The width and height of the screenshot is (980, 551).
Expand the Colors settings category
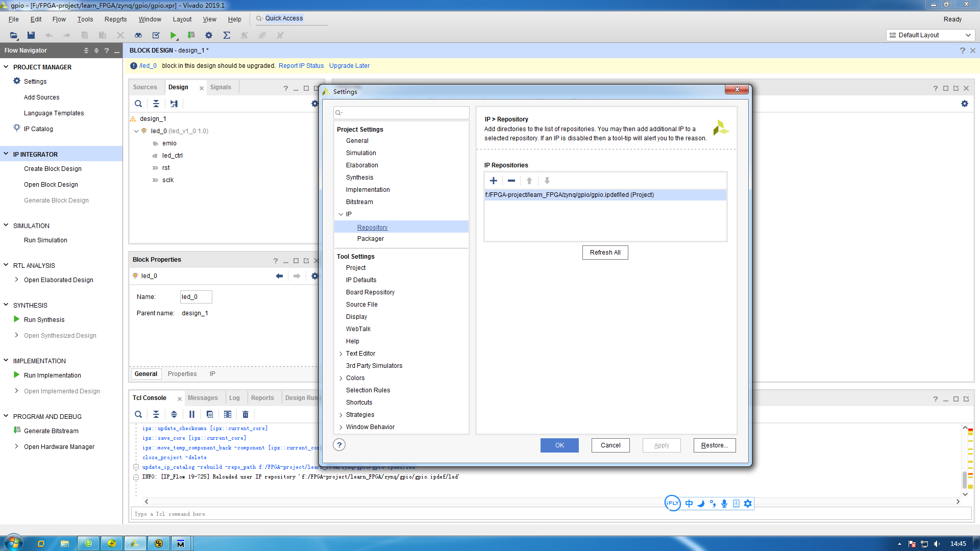pyautogui.click(x=341, y=378)
